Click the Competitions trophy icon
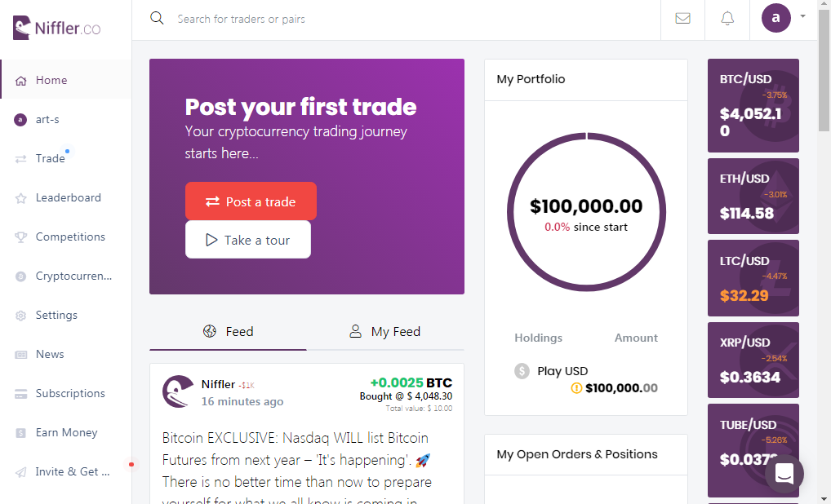Image resolution: width=831 pixels, height=504 pixels. (20, 237)
